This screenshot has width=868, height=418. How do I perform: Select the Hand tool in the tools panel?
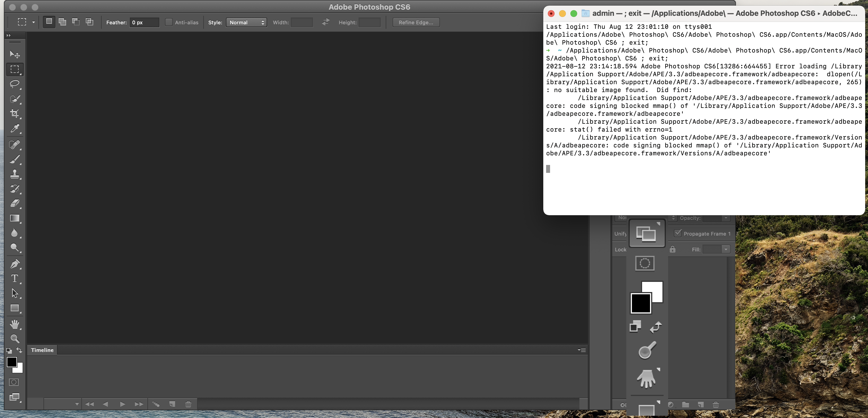(x=14, y=324)
